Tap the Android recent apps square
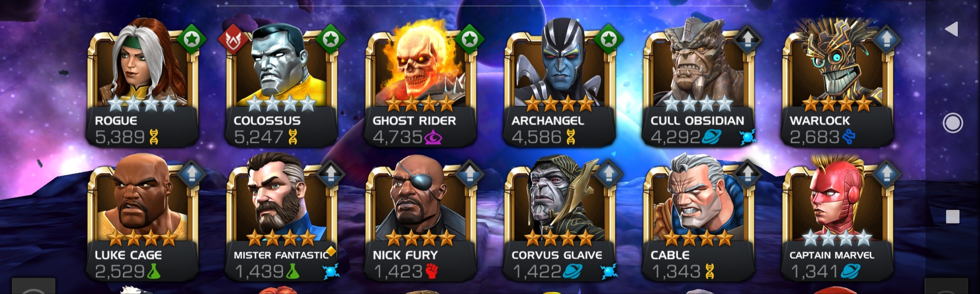This screenshot has width=980, height=294. [953, 217]
